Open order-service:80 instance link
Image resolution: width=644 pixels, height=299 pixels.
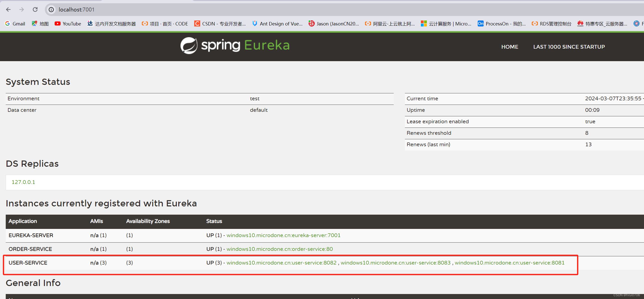(279, 249)
